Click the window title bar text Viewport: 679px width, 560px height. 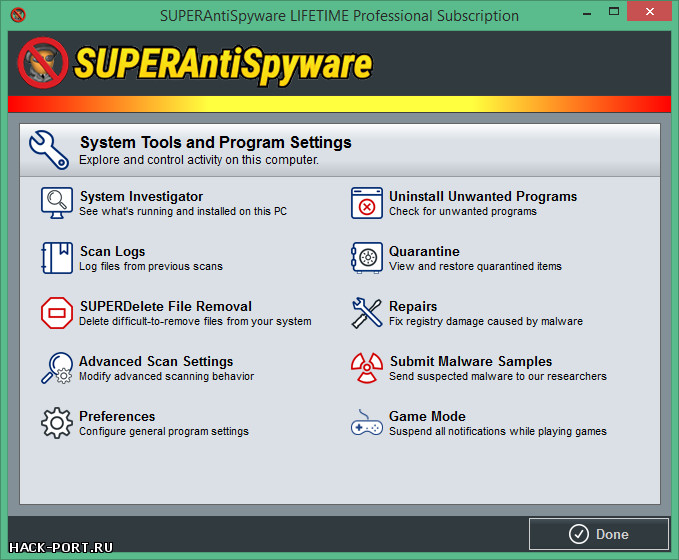point(339,16)
